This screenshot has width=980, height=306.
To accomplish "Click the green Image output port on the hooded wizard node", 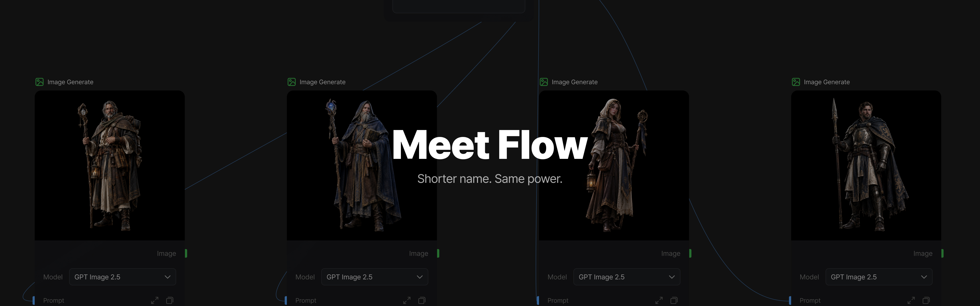I will click(x=438, y=253).
